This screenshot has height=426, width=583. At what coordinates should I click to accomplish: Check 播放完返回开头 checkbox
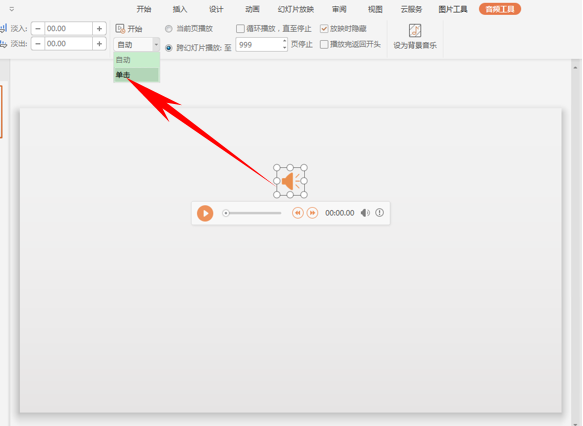[x=324, y=45]
